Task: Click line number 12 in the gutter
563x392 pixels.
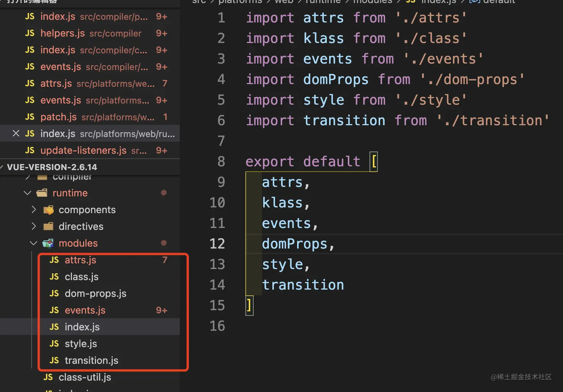Action: [217, 244]
